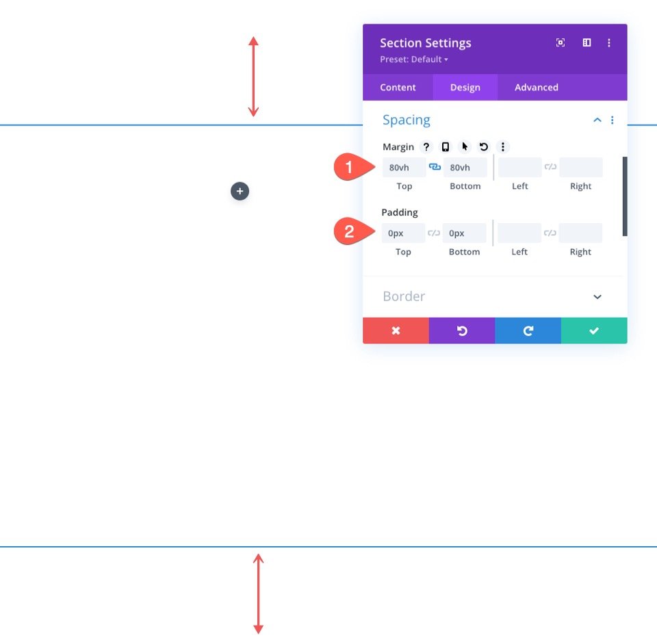Screen dimensions: 657x644
Task: Open Section Settings more options menu
Action: tap(609, 42)
